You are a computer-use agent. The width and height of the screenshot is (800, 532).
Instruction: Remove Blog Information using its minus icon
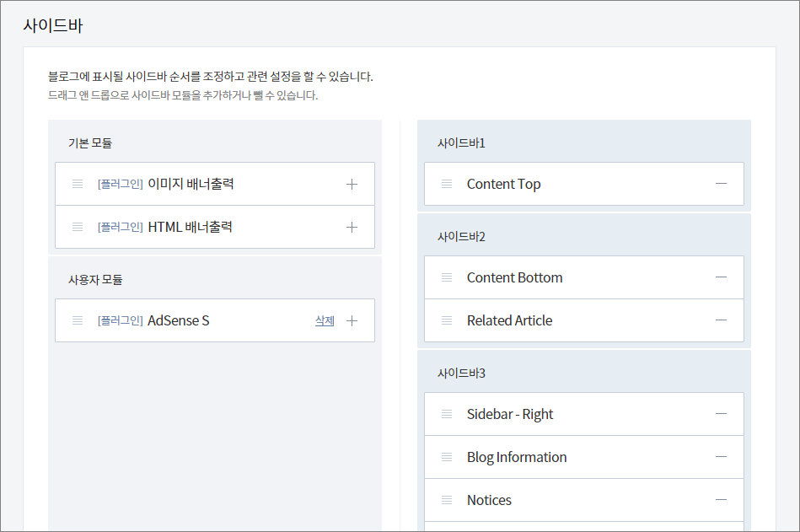pyautogui.click(x=721, y=456)
